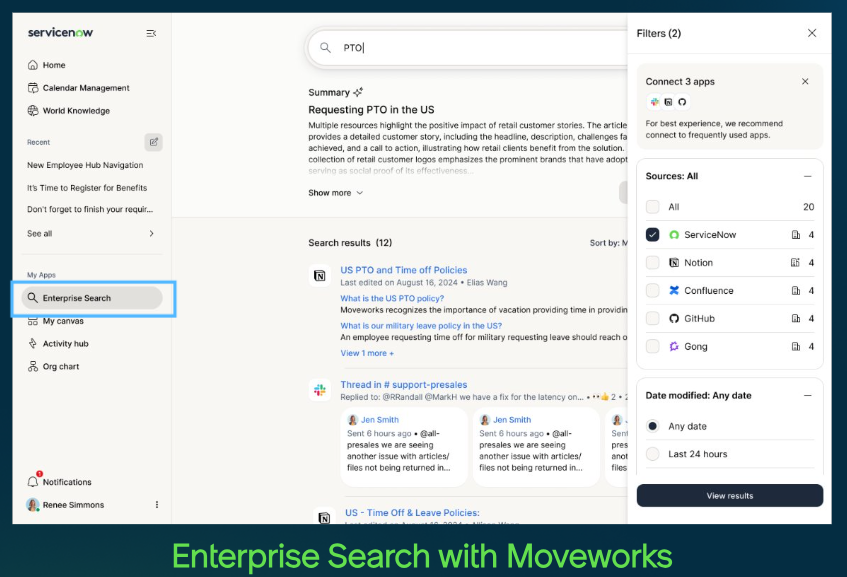Collapse sidebar using the menu toggle icon
This screenshot has height=577, width=847.
click(151, 33)
